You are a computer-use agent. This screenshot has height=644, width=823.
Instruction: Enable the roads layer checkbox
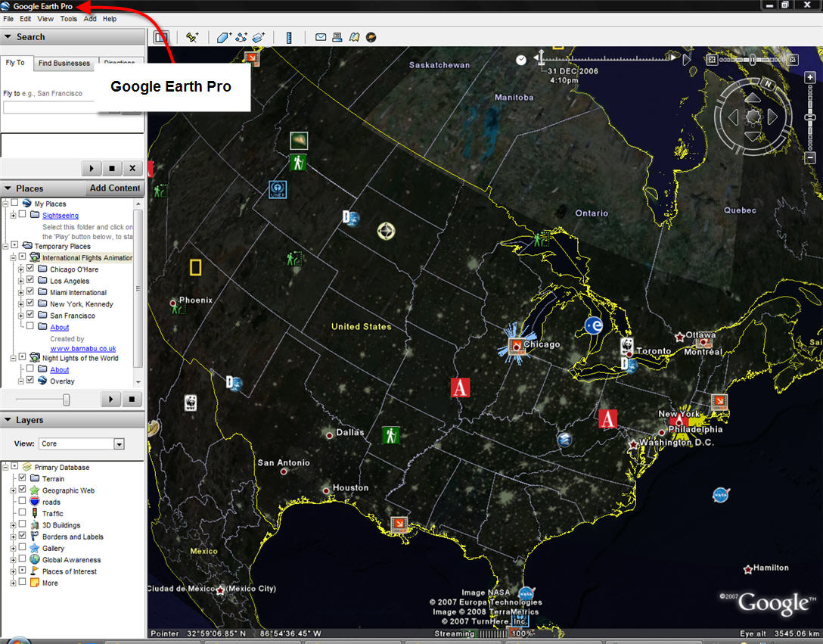click(x=22, y=501)
